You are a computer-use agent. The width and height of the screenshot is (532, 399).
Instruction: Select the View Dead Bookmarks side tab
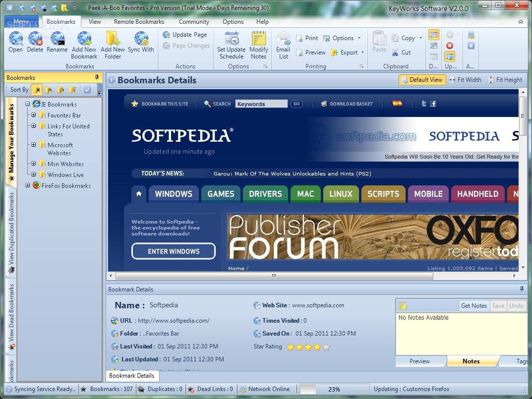[x=11, y=317]
